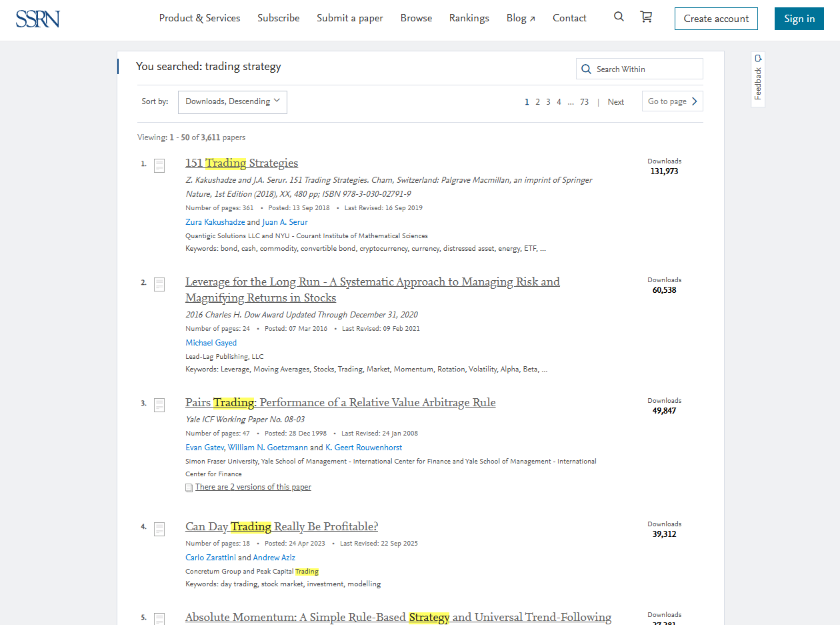
Task: Open author Carlo Zarattini's profile
Action: [x=211, y=558]
